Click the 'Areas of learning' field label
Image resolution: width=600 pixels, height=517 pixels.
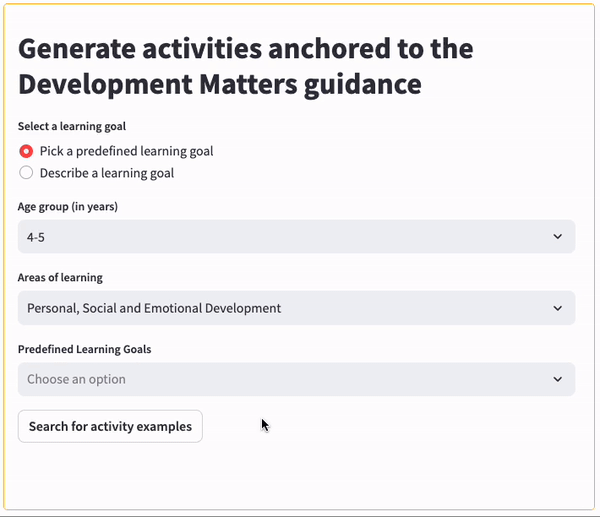60,277
